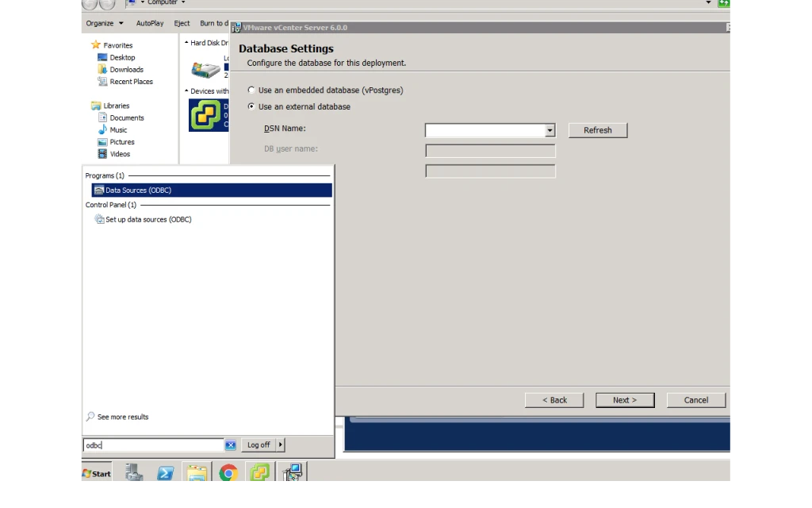Click AutoPlay in Explorer toolbar
This screenshot has height=508, width=812.
tap(150, 23)
